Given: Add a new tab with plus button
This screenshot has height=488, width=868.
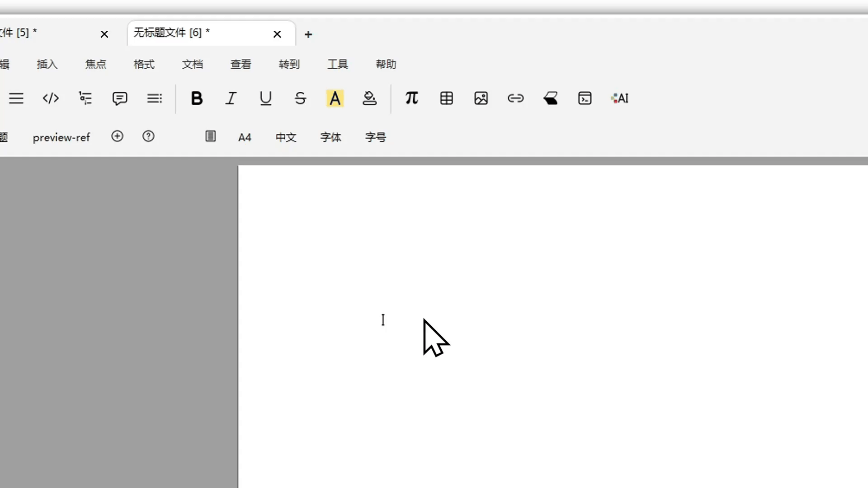Looking at the screenshot, I should click(308, 34).
